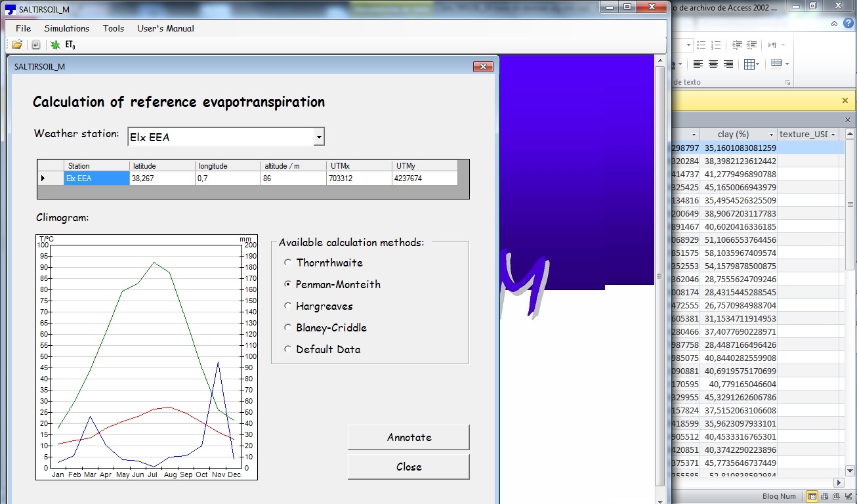Open the text direction dropdown arrow in Access
The height and width of the screenshot is (504, 857).
point(783,45)
